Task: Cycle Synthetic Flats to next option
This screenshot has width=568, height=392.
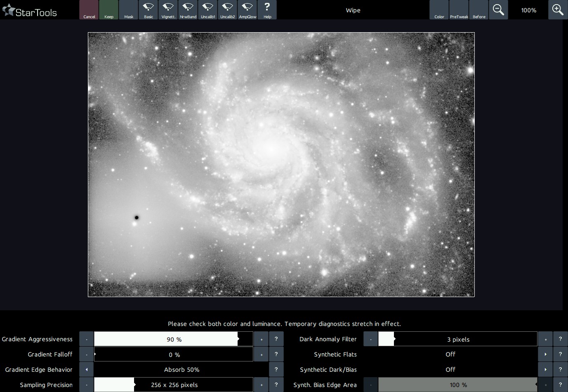Action: click(545, 354)
